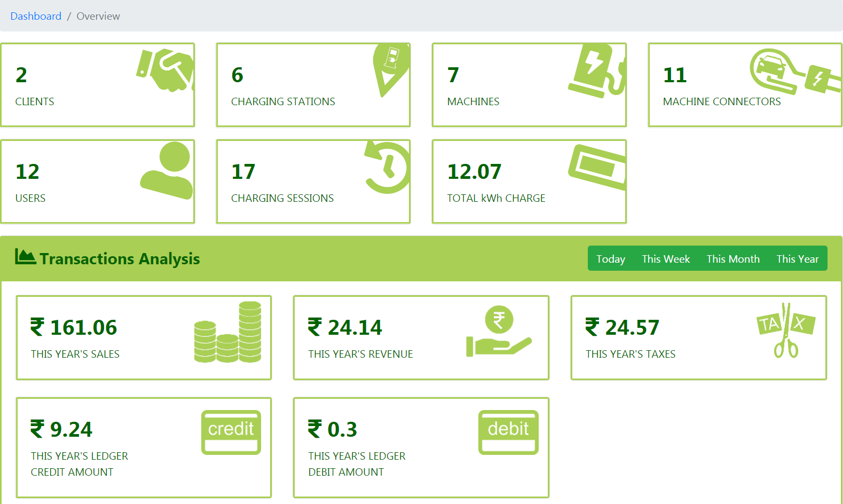Viewport: 843px width, 504px height.
Task: Click THIS YEAR'S TAXES label
Action: point(631,354)
